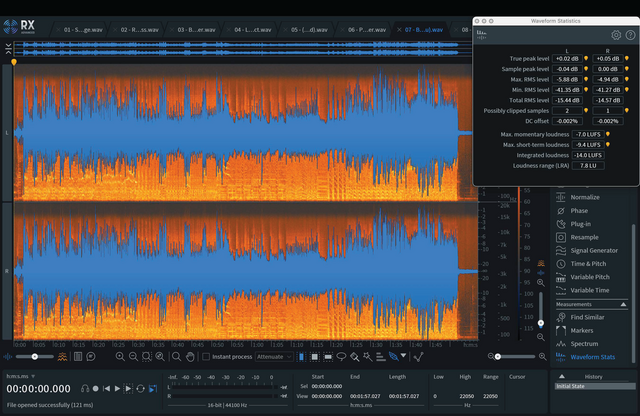Switch to 04 - L...ct.wav tab
640x416 pixels.
coord(253,30)
